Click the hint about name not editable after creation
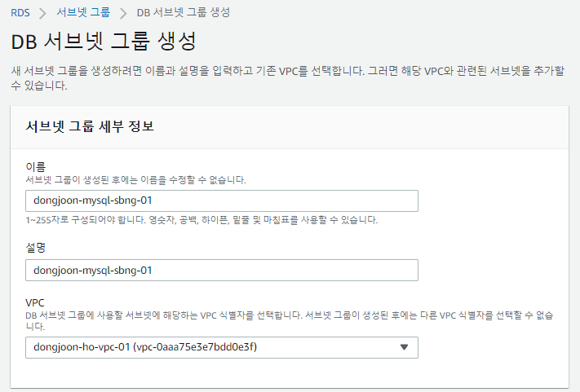The height and width of the screenshot is (392, 580). click(135, 180)
